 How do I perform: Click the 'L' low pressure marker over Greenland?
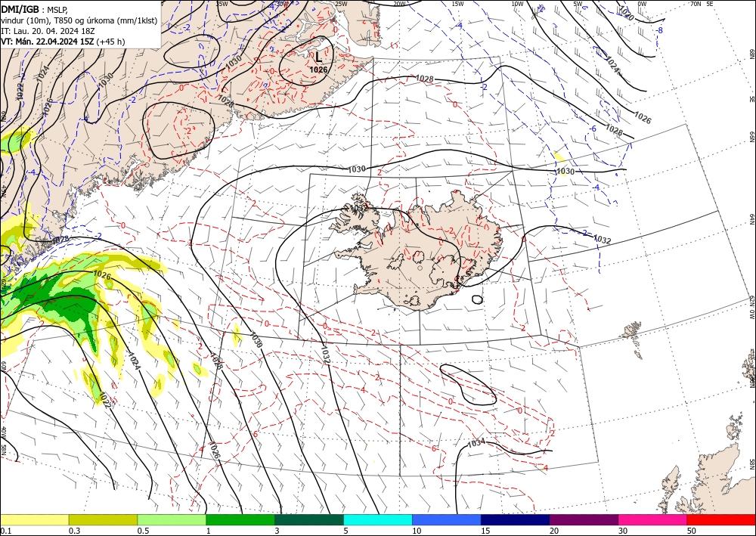(319, 57)
